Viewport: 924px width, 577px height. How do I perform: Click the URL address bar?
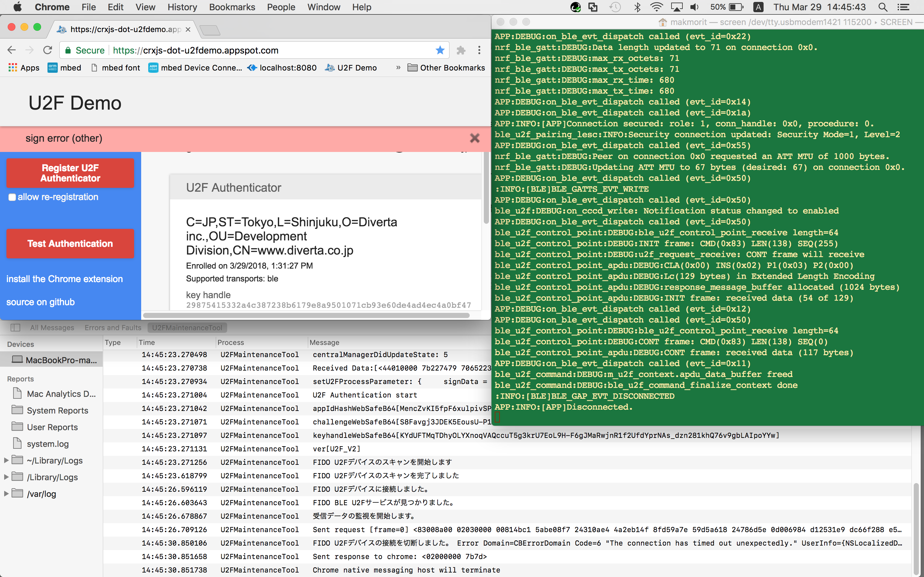pos(267,50)
